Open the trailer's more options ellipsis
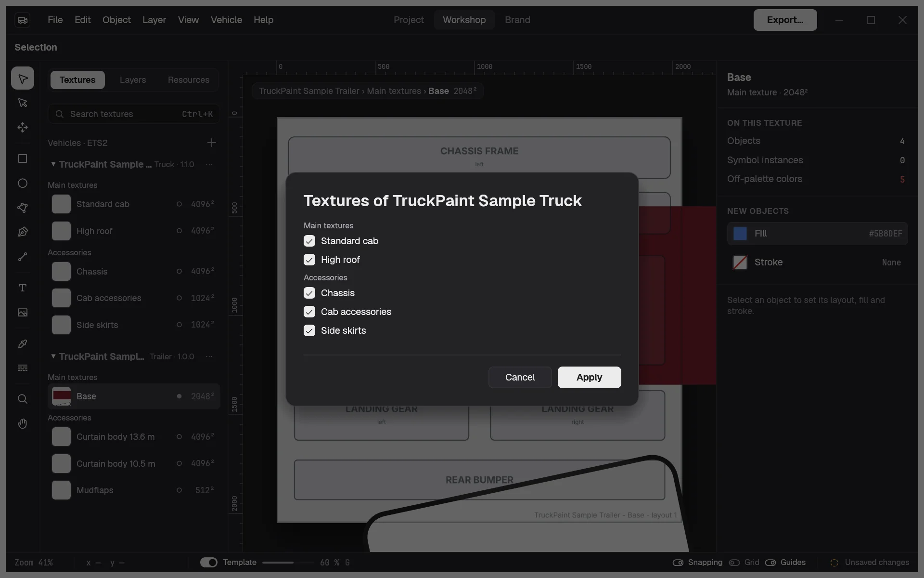 (209, 356)
